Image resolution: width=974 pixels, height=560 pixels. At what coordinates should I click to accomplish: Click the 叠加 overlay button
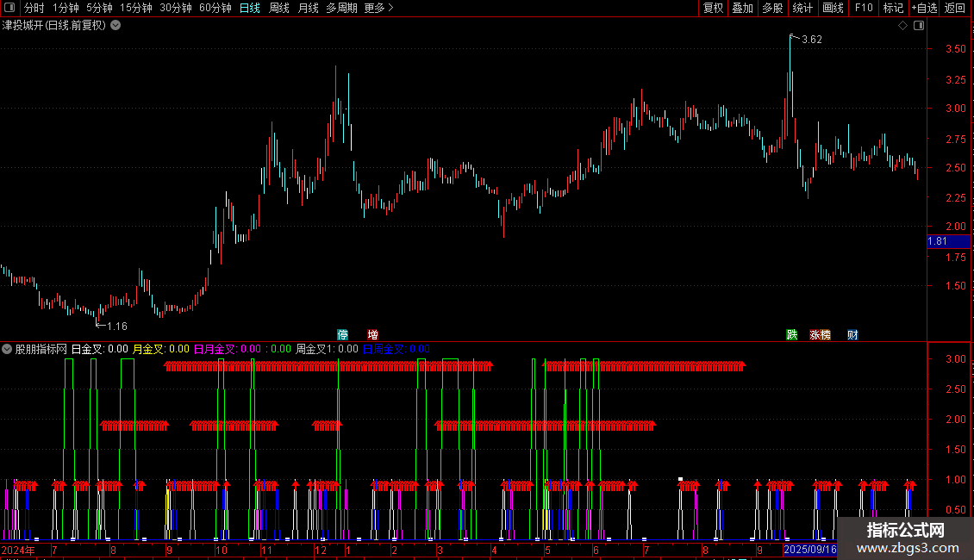pyautogui.click(x=742, y=8)
